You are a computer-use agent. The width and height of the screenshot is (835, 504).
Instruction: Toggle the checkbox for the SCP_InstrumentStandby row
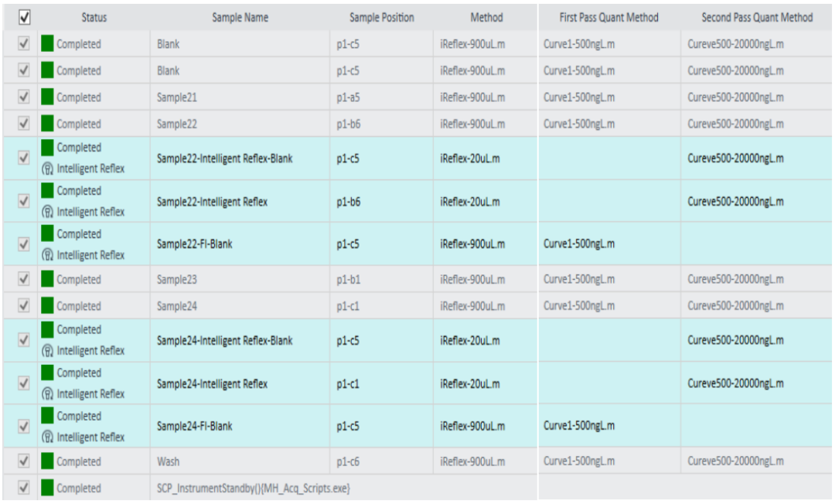pyautogui.click(x=24, y=488)
